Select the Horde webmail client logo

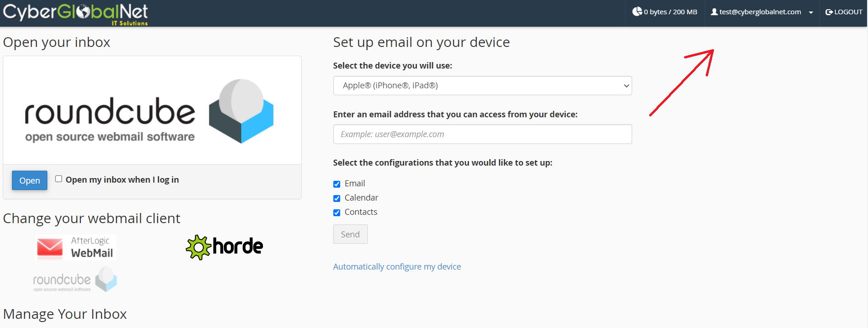click(x=224, y=247)
